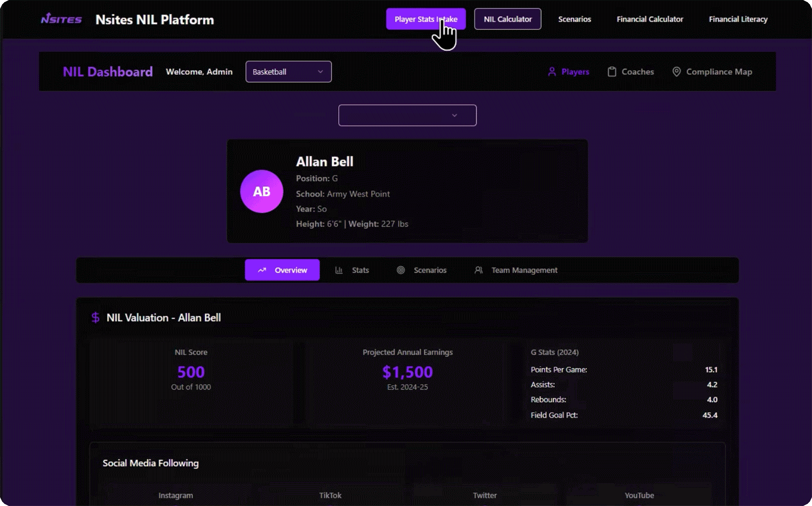Expand the empty player selection dropdown
Image resolution: width=812 pixels, height=506 pixels.
(407, 115)
